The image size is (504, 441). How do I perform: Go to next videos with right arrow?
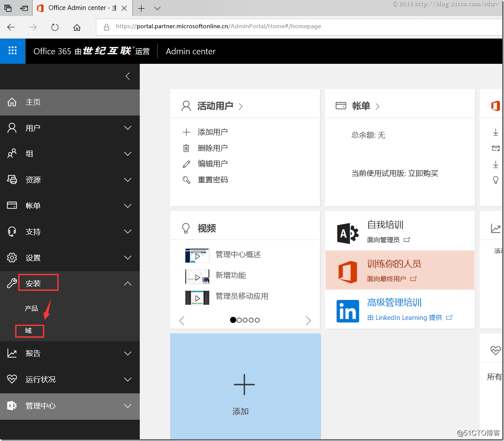(308, 320)
